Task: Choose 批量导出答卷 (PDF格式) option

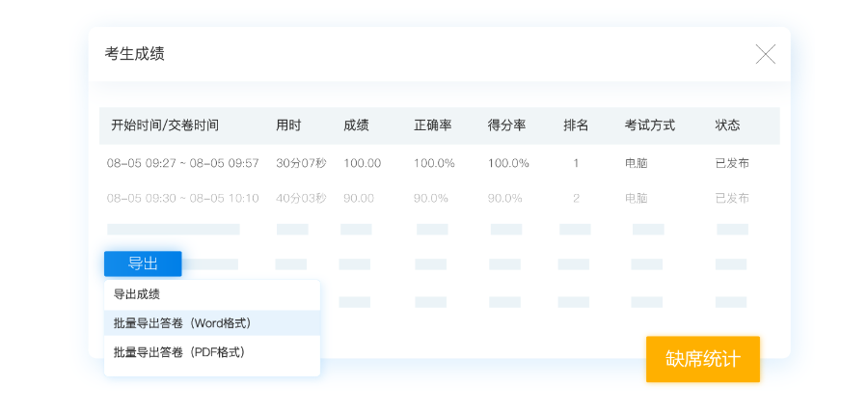Action: 179,352
